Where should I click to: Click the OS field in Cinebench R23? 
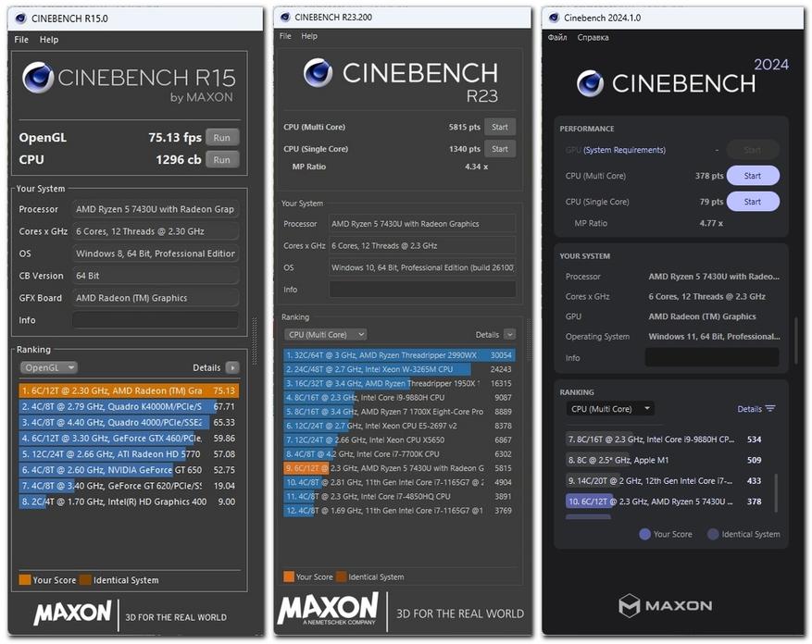pos(422,267)
